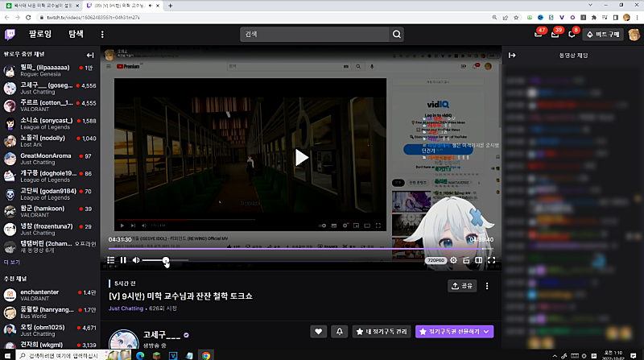
Task: Seek on the purple video progress bar
Action: coord(300,249)
